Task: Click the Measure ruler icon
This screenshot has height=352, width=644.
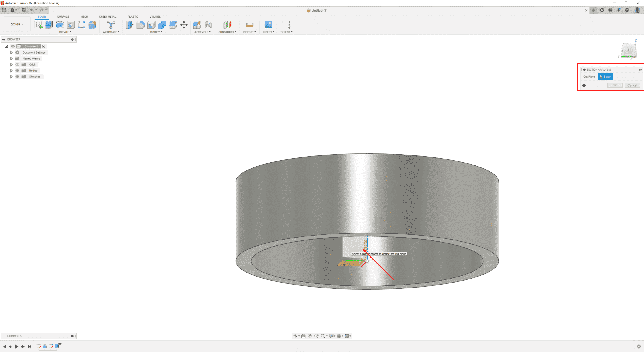Action: click(x=249, y=24)
